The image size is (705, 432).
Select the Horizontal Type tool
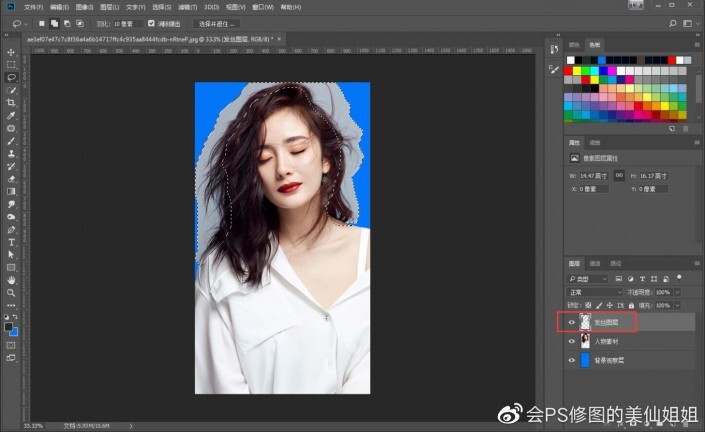coord(11,242)
